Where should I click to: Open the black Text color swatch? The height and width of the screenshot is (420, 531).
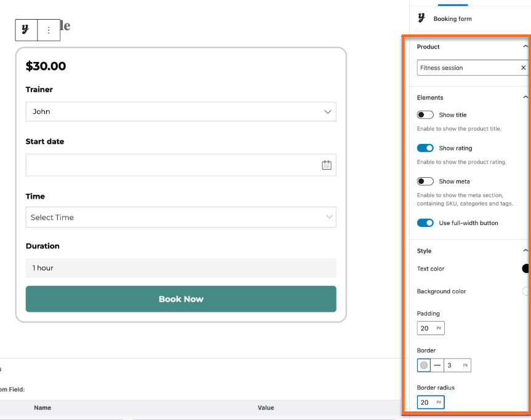(525, 268)
